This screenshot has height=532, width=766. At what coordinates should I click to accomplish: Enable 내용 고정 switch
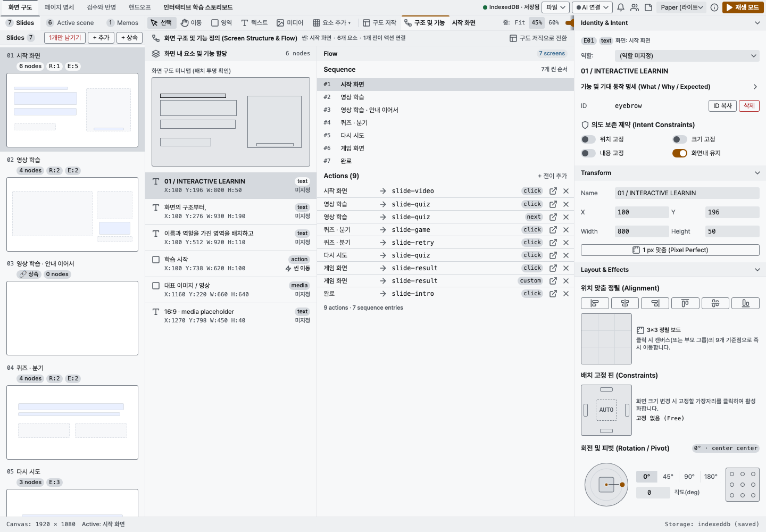(588, 153)
